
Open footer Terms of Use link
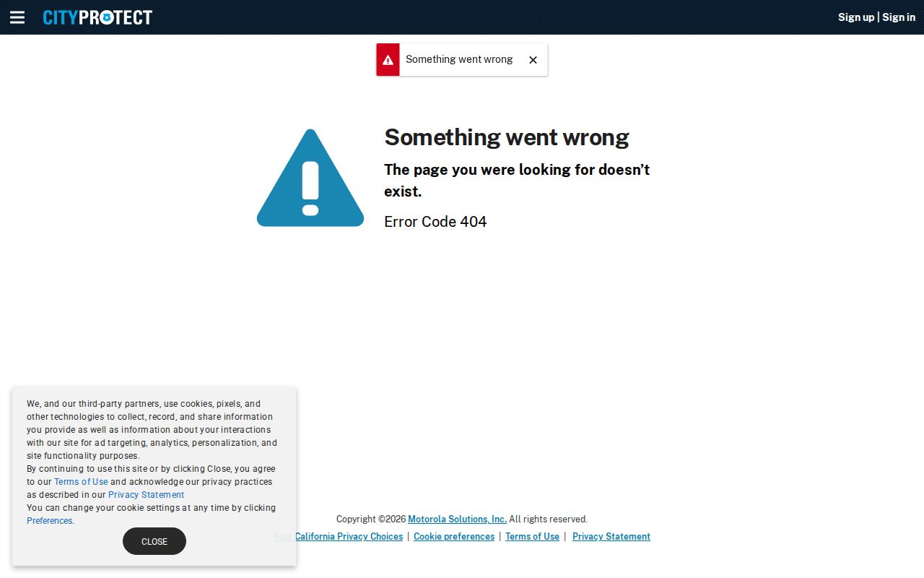532,537
